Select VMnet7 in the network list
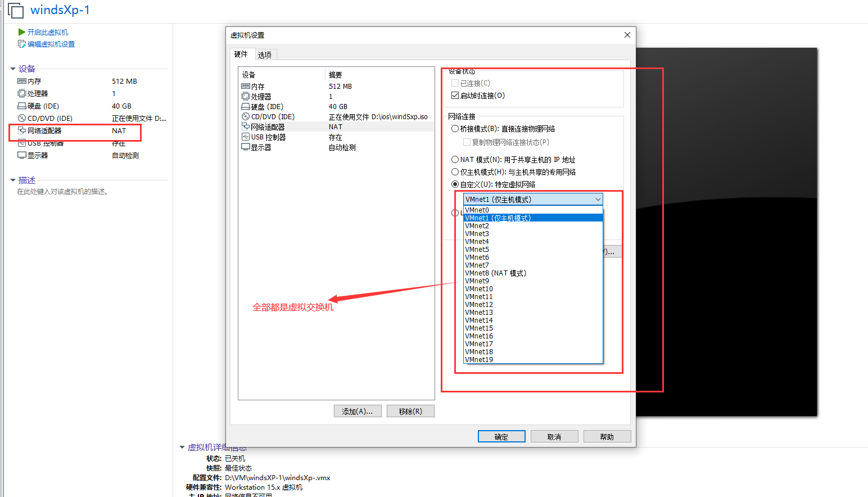This screenshot has width=868, height=497. point(533,265)
